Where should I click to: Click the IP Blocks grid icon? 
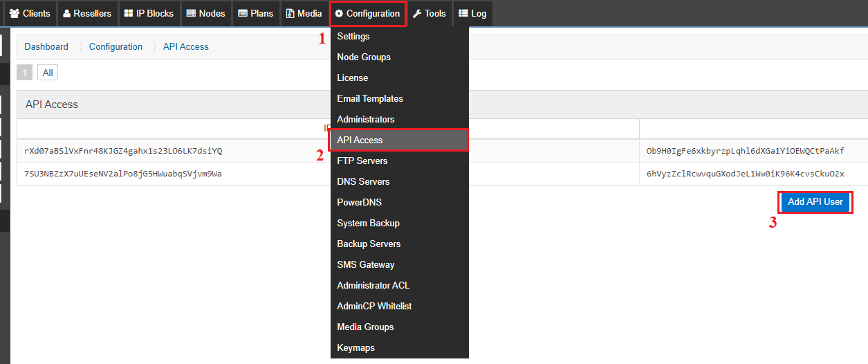click(x=129, y=13)
